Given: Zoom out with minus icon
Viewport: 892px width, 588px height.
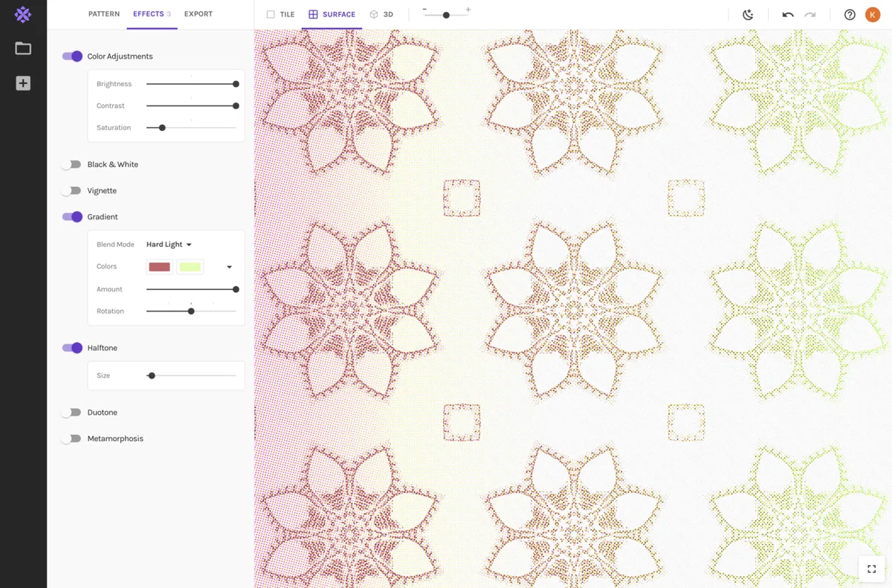Looking at the screenshot, I should tap(424, 10).
